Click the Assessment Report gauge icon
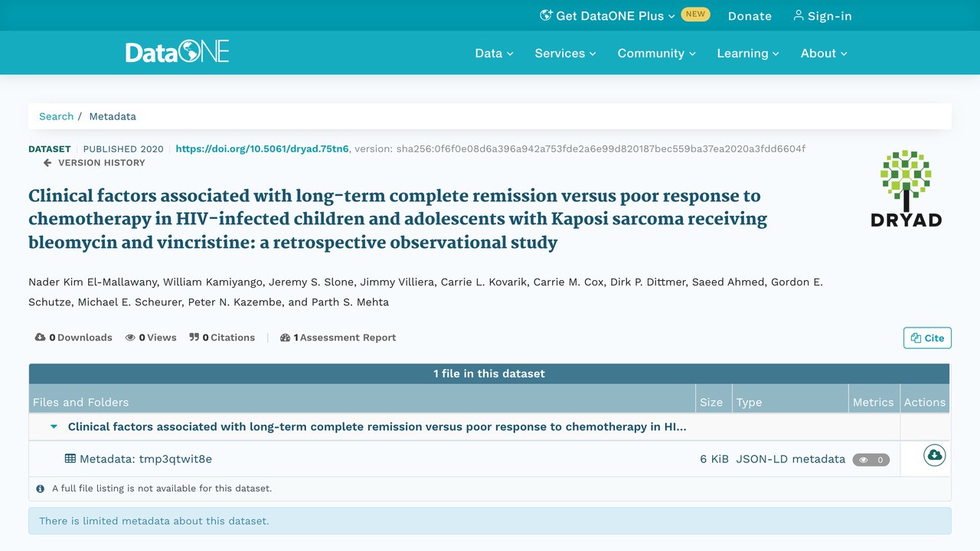The height and width of the screenshot is (551, 980). (x=286, y=337)
